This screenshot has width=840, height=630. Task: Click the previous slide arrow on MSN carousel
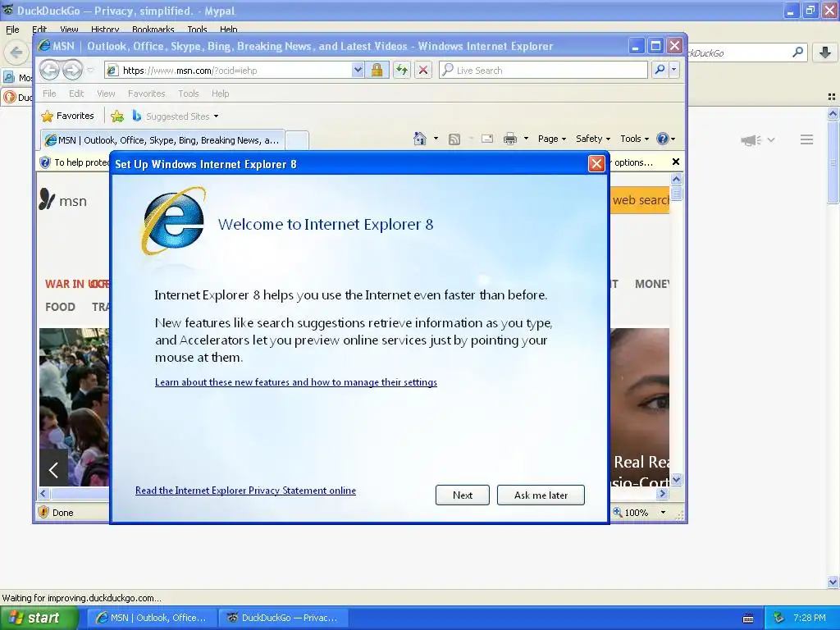click(x=53, y=470)
